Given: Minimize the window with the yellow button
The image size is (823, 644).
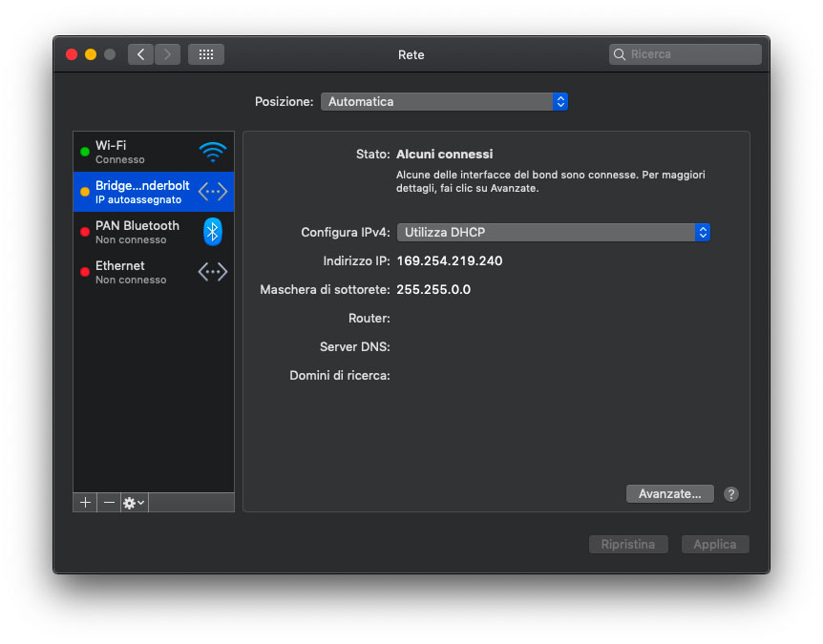Looking at the screenshot, I should point(91,54).
